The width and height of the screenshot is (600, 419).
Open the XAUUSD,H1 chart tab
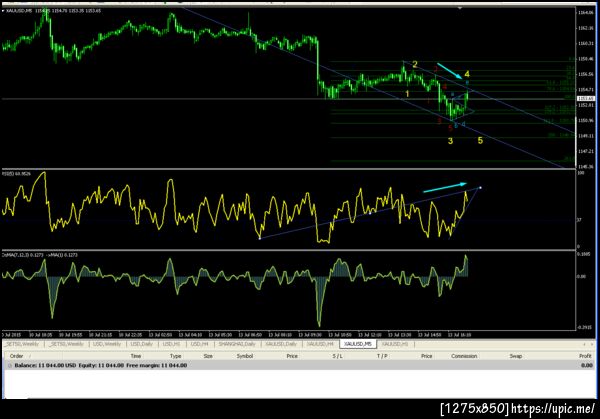(395, 344)
